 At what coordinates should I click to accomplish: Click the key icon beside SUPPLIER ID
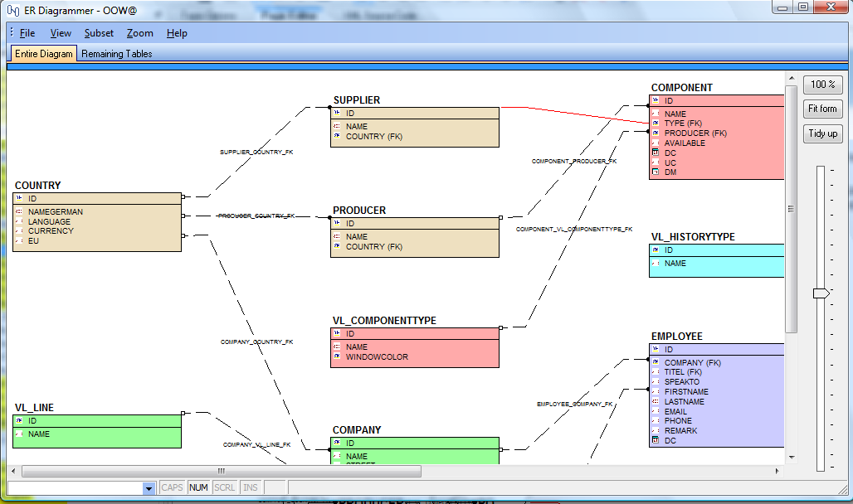click(x=337, y=114)
